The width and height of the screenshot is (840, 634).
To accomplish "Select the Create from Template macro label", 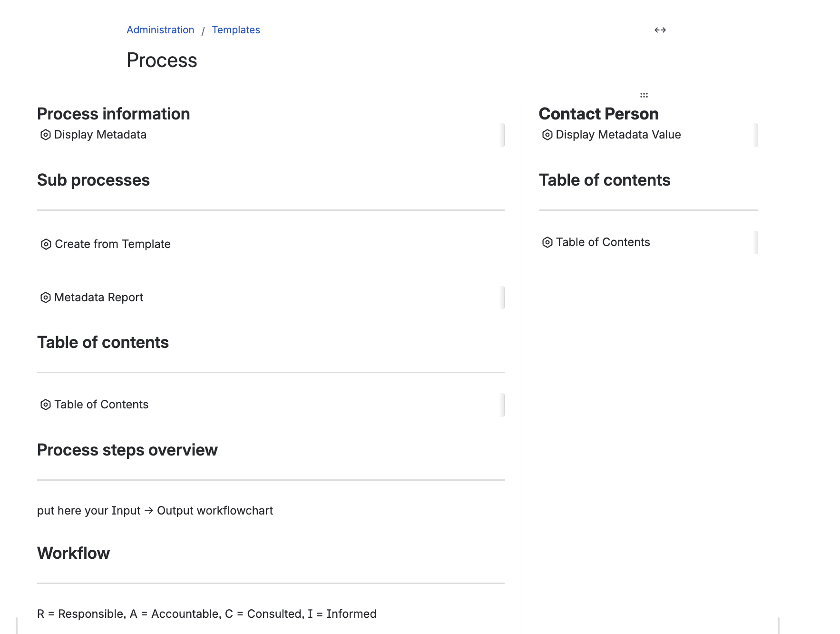I will pyautogui.click(x=113, y=245).
